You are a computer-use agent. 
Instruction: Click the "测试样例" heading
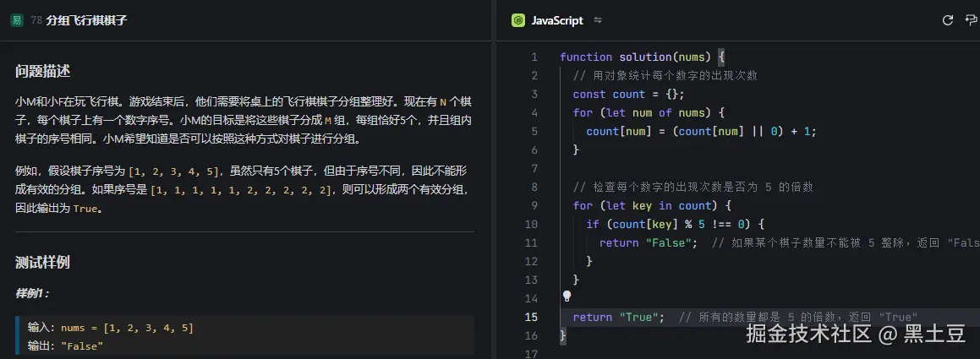click(x=42, y=263)
